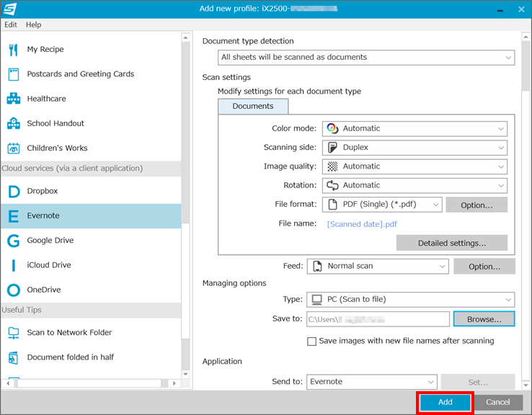Click the Scanned date file name link
This screenshot has height=415, width=532.
point(362,225)
